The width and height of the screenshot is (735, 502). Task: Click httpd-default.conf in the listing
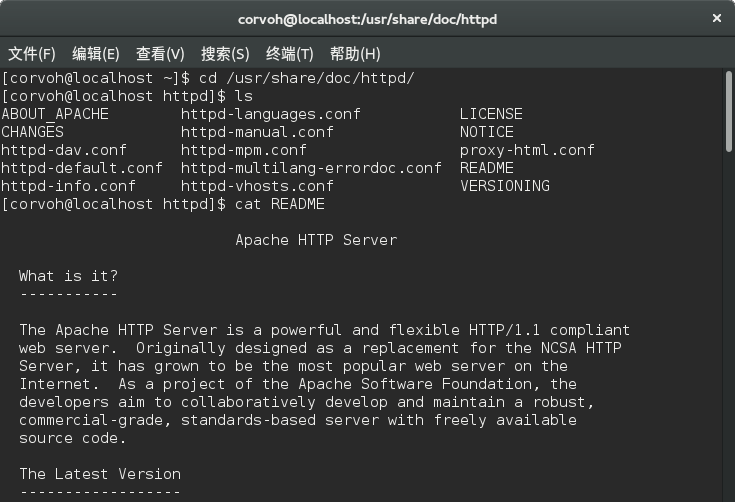click(82, 168)
